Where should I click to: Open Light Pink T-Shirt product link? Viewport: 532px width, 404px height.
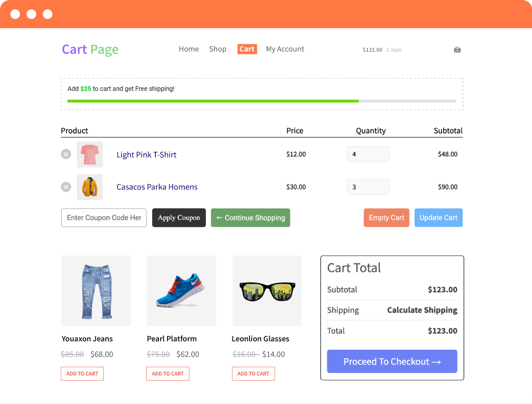pos(147,154)
